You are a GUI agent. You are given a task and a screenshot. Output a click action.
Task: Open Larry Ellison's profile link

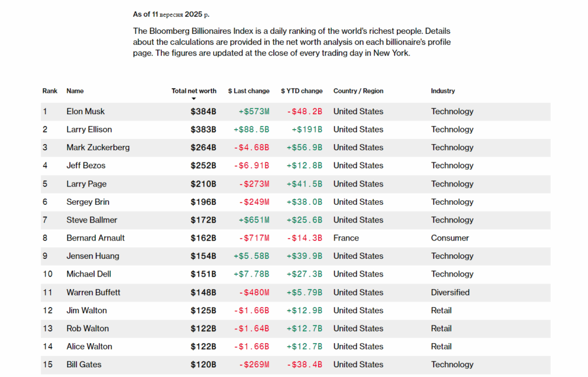(x=89, y=130)
